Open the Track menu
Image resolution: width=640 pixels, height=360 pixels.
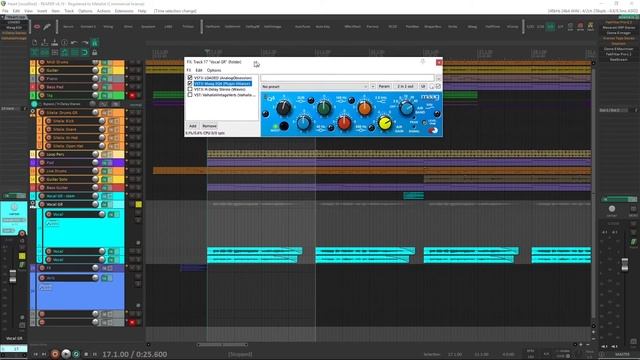coord(69,11)
